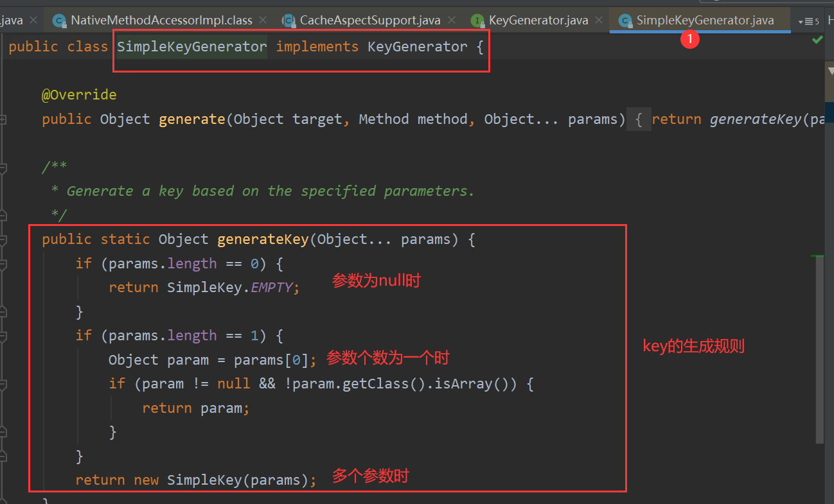This screenshot has width=834, height=504.
Task: Place cursor on the generateKey method name
Action: tap(263, 239)
